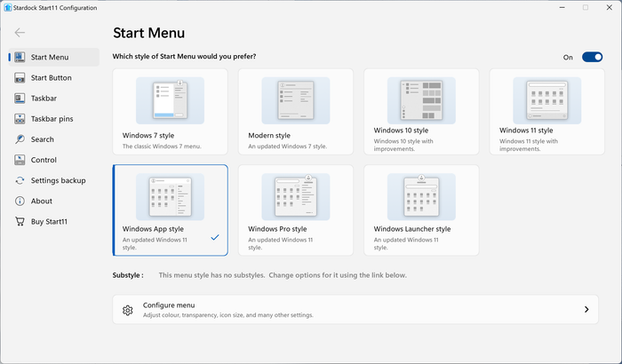Click the Taskbar pins sidebar icon
622x364 pixels.
pos(20,119)
